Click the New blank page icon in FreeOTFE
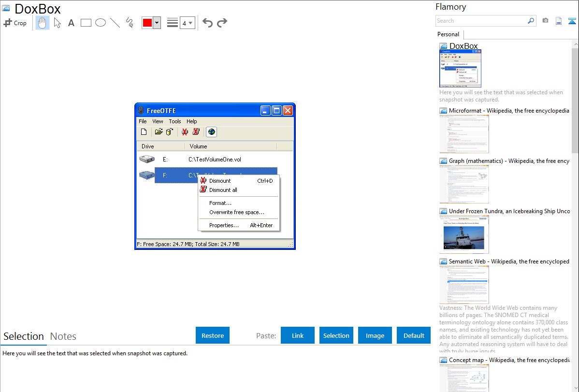 144,132
